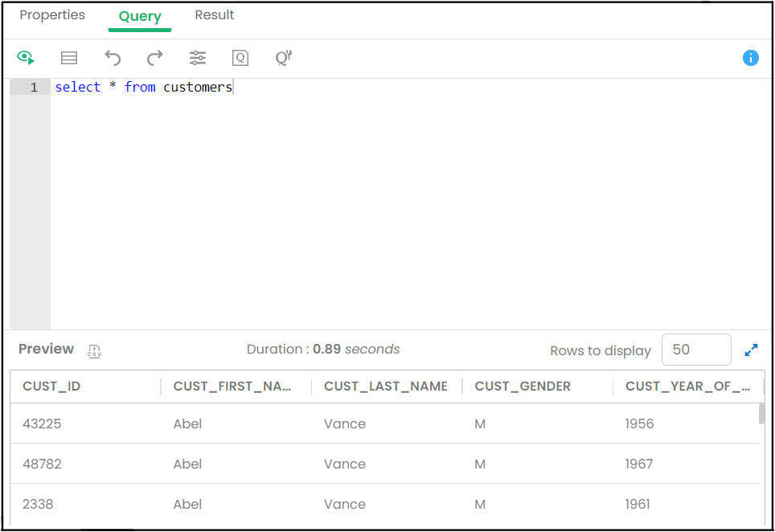The height and width of the screenshot is (532, 775).
Task: Switch to the Properties tab
Action: (52, 15)
